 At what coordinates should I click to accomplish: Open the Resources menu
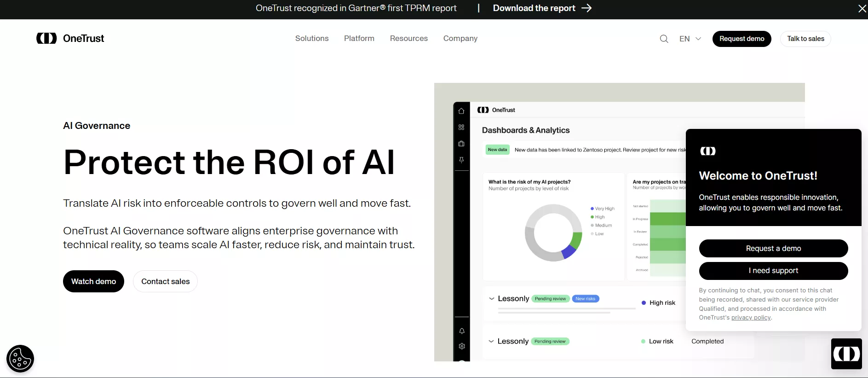409,39
